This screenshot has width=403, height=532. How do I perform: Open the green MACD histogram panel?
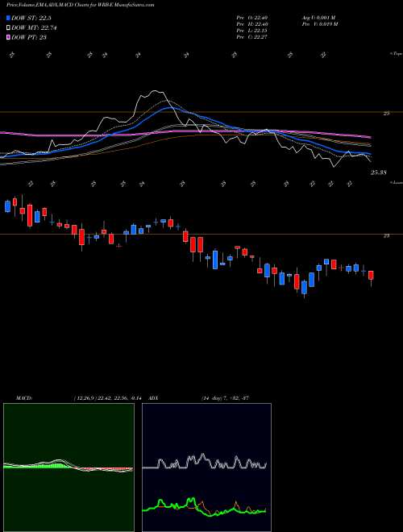click(69, 468)
